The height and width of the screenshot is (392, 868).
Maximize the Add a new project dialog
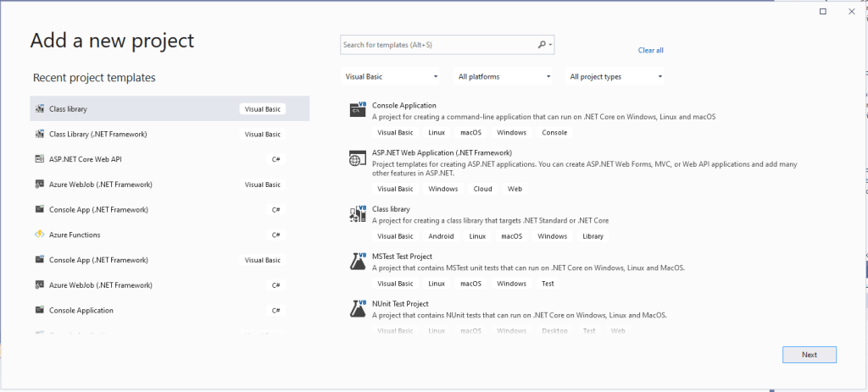pyautogui.click(x=822, y=11)
